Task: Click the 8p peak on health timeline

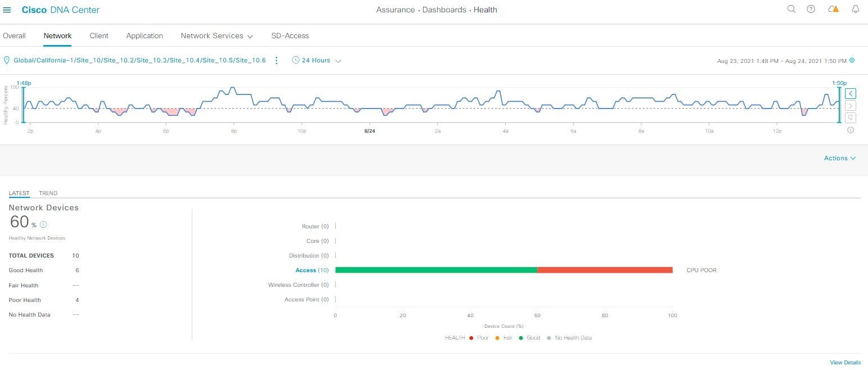Action: [232, 88]
